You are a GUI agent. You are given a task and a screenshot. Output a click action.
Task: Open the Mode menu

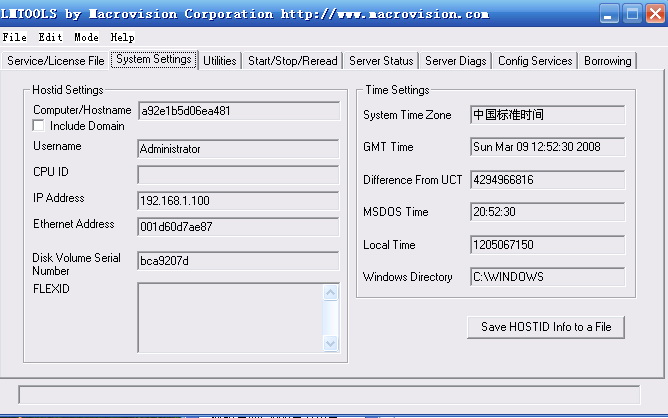pyautogui.click(x=86, y=37)
